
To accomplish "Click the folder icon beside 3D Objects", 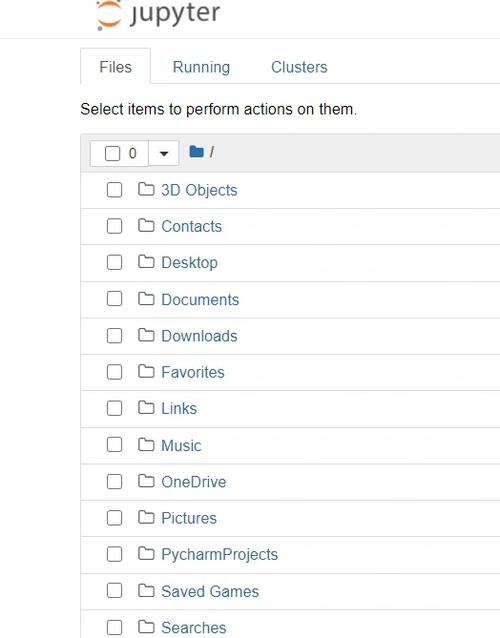I will [x=146, y=189].
